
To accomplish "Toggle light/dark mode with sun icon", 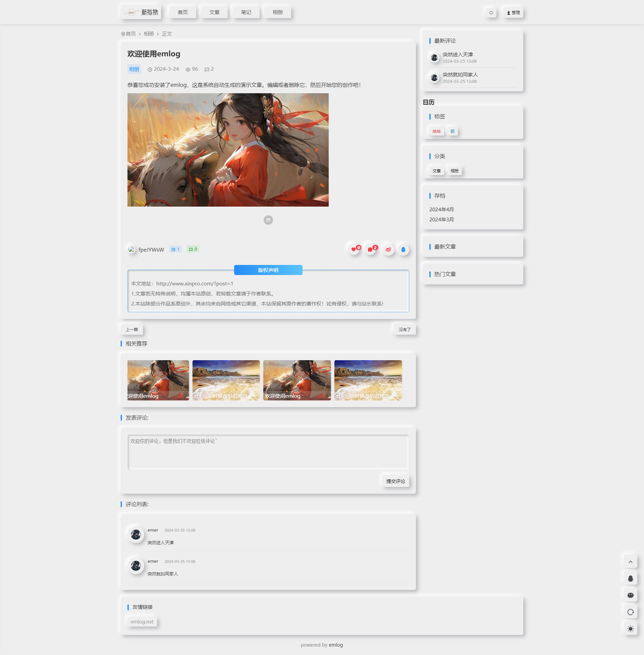I will 630,629.
